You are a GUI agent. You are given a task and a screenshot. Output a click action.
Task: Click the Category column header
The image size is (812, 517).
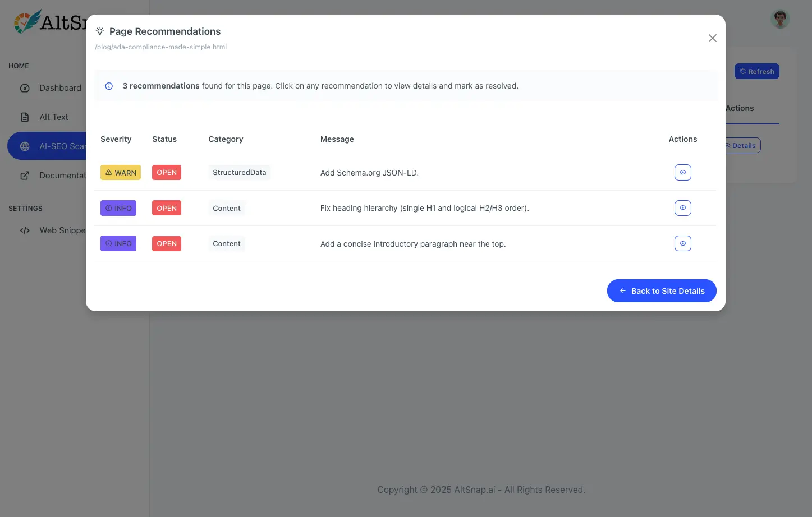pyautogui.click(x=226, y=139)
